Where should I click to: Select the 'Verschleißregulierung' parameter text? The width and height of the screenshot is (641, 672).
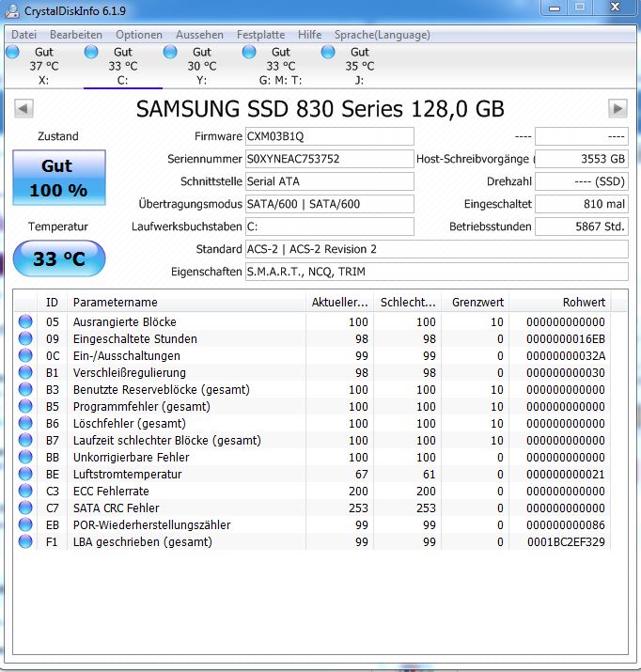pyautogui.click(x=130, y=373)
